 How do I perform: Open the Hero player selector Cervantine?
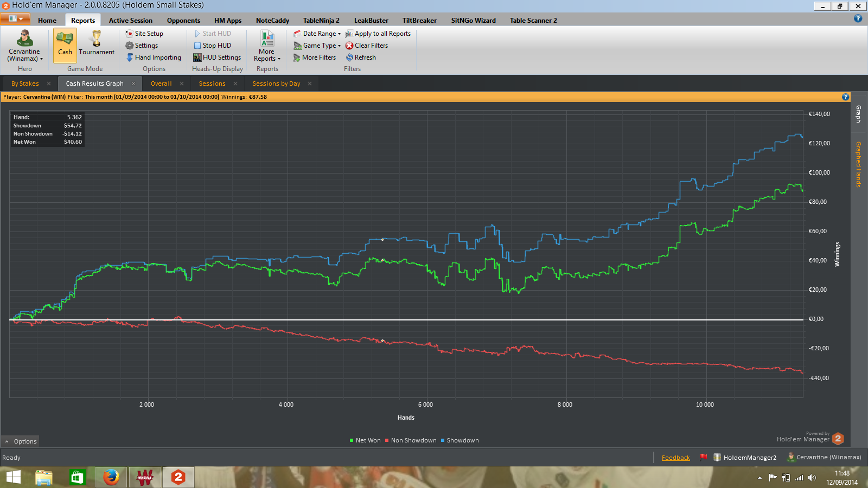[25, 46]
